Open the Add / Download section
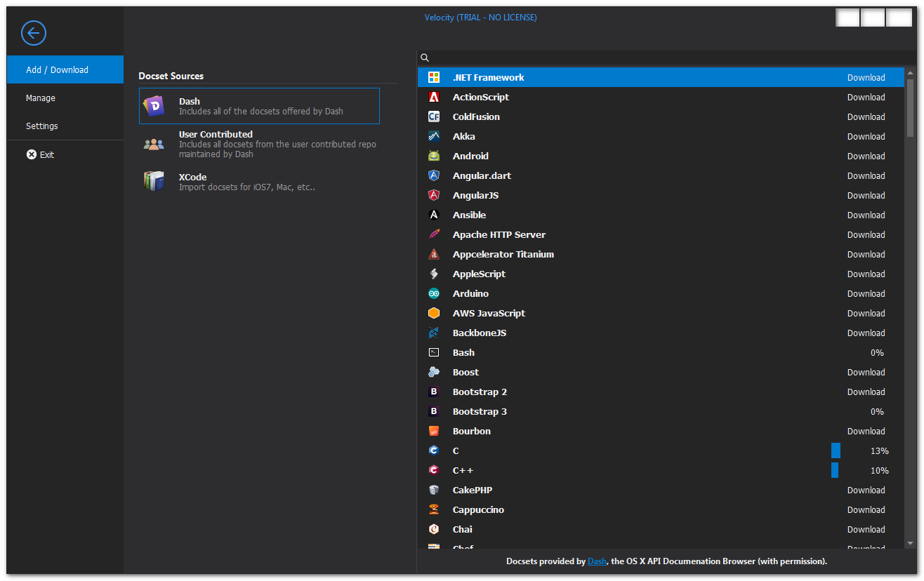 65,69
